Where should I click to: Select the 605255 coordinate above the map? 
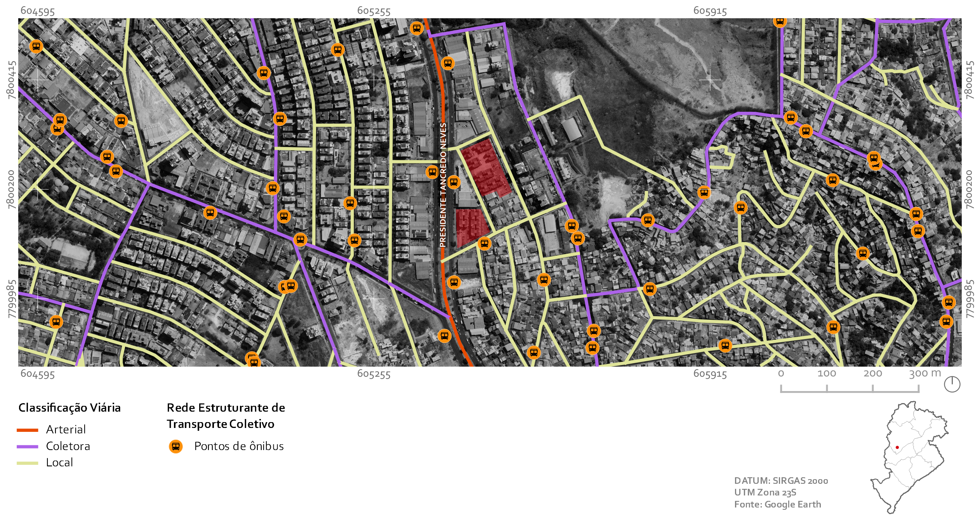[x=374, y=11]
